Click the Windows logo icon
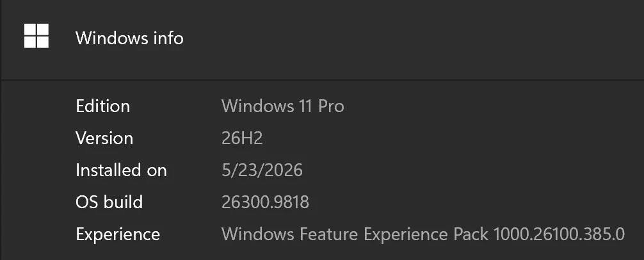 point(36,36)
